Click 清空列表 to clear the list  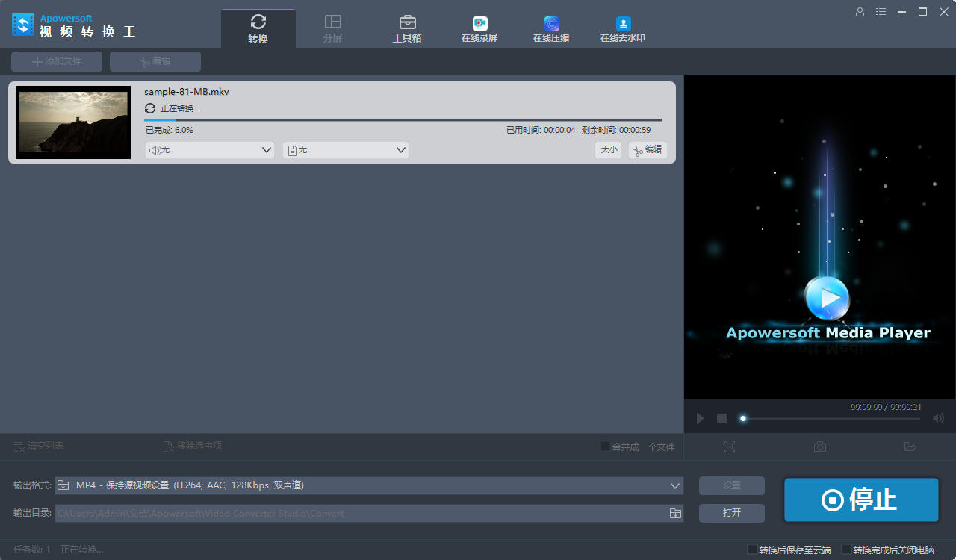click(39, 447)
